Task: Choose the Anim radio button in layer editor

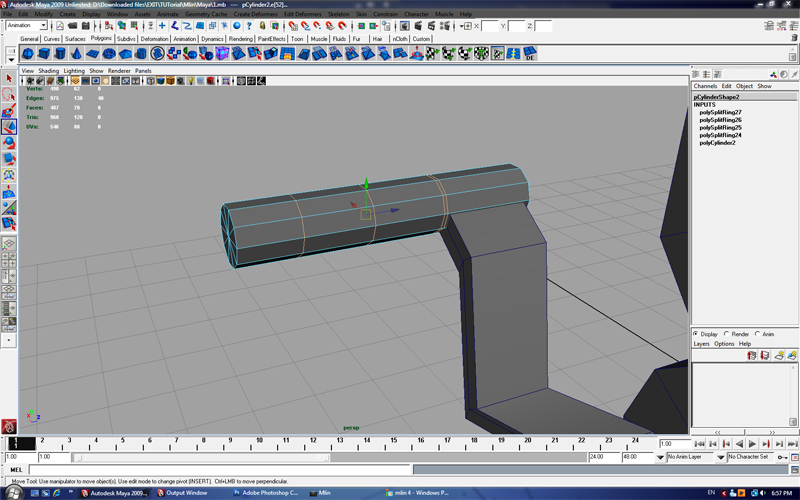Action: pyautogui.click(x=758, y=334)
